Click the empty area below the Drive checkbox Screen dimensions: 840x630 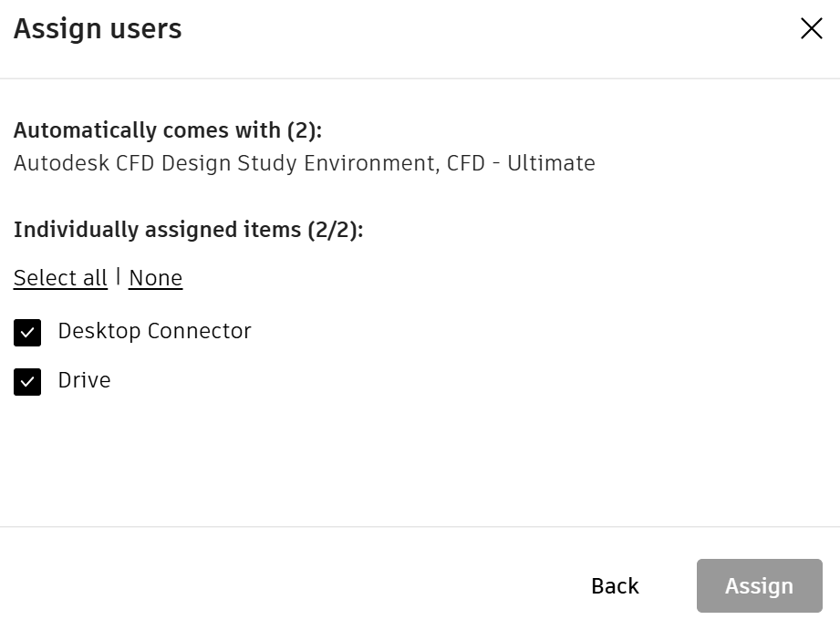coord(274,456)
